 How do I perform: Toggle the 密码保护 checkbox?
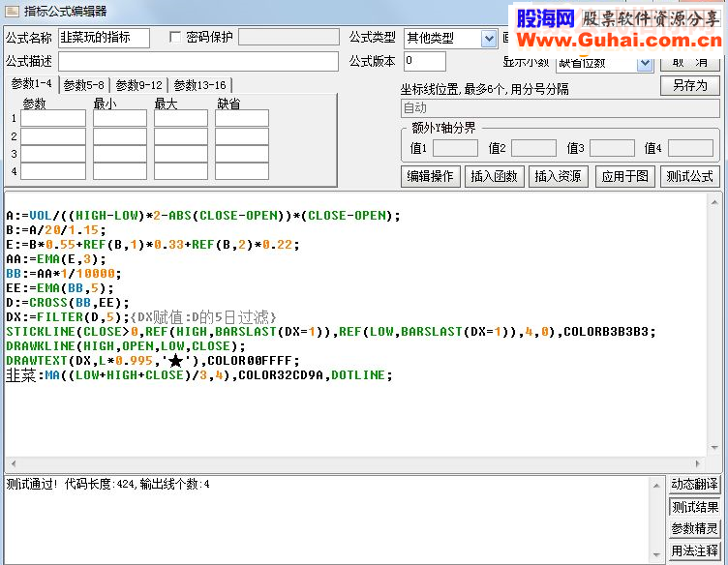click(x=175, y=37)
